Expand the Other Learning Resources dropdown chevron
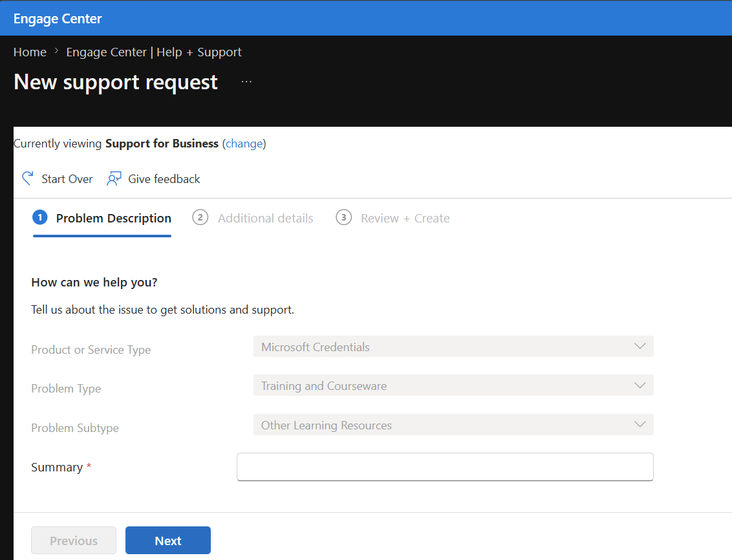This screenshot has height=560, width=732. point(640,424)
